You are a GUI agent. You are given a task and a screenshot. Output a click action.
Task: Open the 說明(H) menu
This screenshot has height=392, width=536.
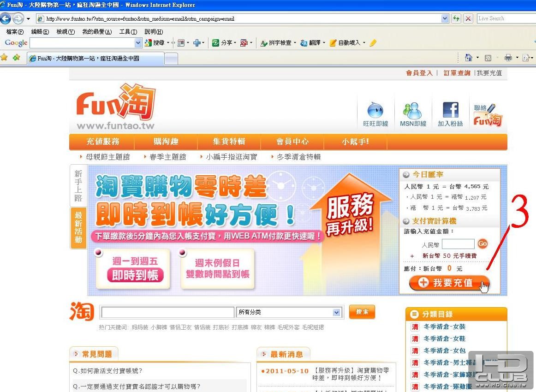click(154, 32)
